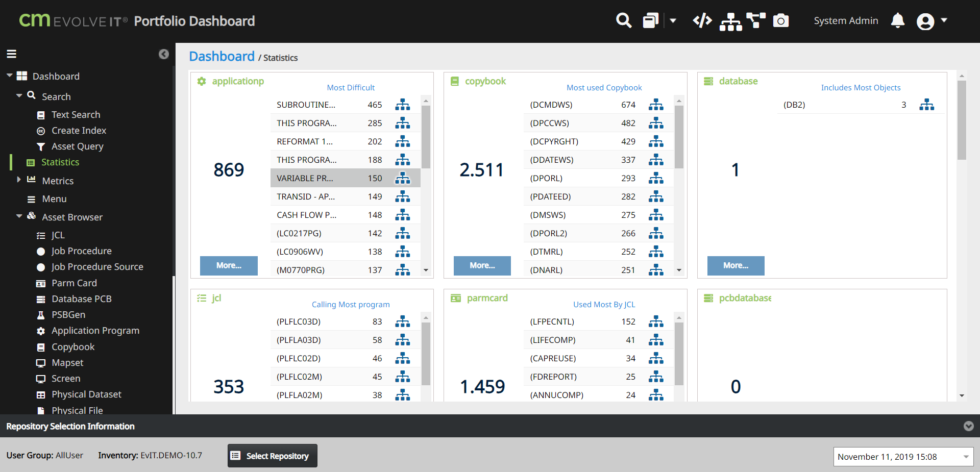Open hierarchy icon for (DCPYRGHT) row
This screenshot has width=980, height=472.
(656, 141)
